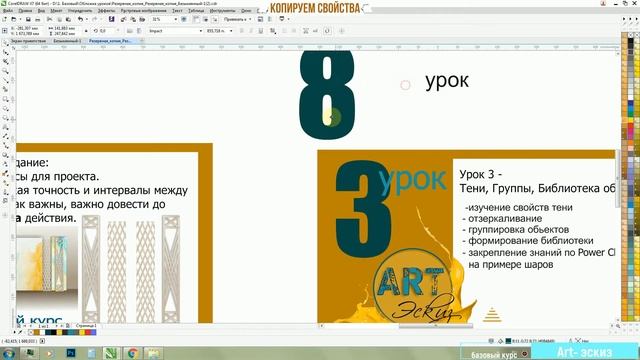
Task: Open Photoshop from the taskbar
Action: (x=71, y=353)
